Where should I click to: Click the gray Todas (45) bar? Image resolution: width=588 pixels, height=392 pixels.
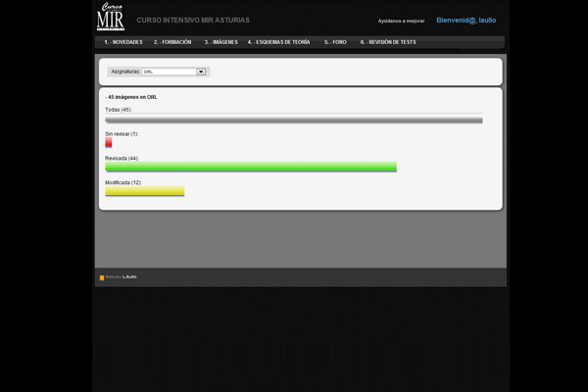click(x=294, y=121)
